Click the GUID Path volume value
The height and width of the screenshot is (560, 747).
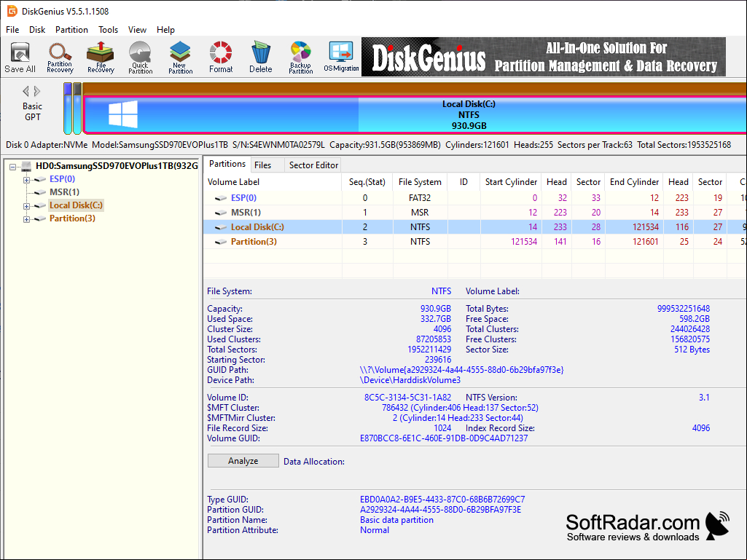461,370
